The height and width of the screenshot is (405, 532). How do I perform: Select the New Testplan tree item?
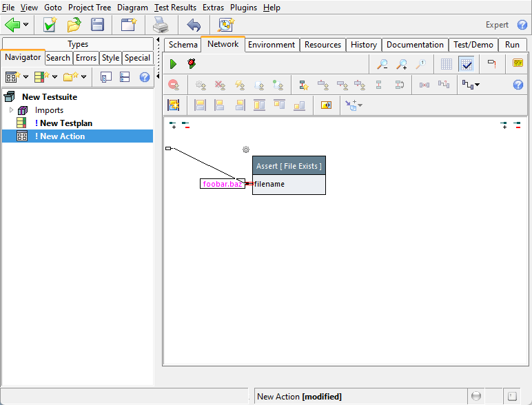point(65,123)
